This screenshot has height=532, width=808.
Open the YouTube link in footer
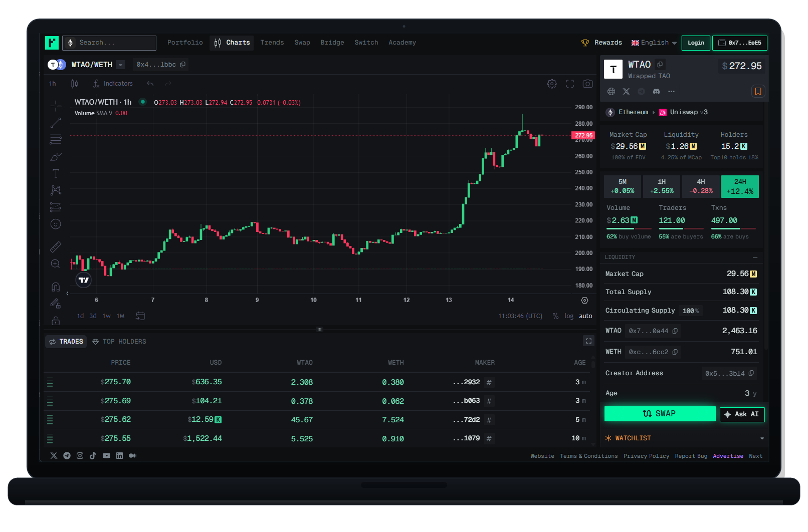106,456
